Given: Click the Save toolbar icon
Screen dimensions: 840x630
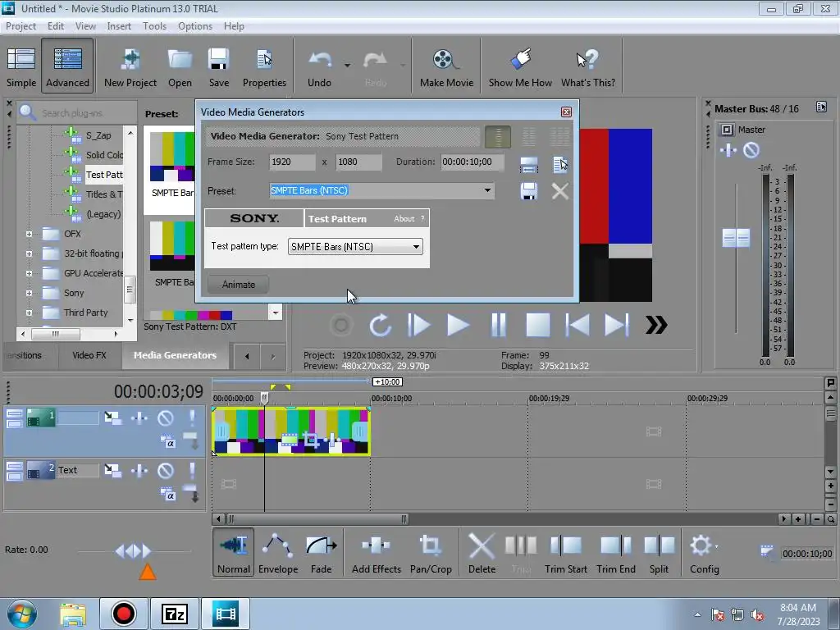Looking at the screenshot, I should pyautogui.click(x=218, y=67).
